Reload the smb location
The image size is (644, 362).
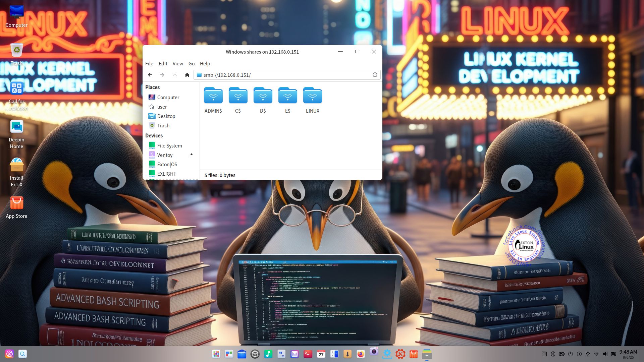pos(375,75)
